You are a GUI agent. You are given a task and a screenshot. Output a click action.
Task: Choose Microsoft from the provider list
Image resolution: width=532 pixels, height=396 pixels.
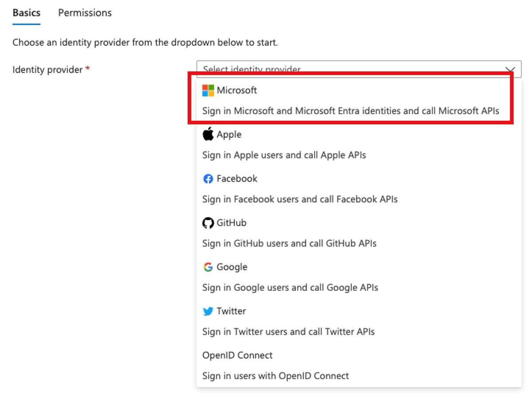[x=236, y=90]
